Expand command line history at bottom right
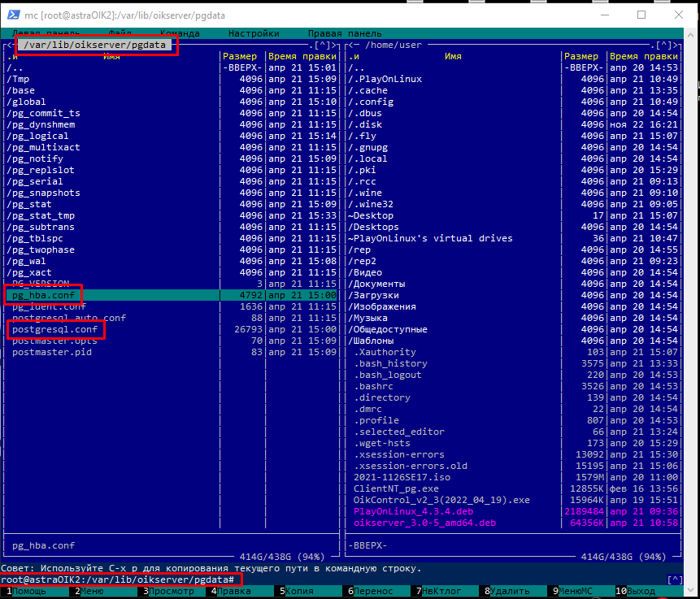Viewport: 700px width, 599px height. click(674, 579)
